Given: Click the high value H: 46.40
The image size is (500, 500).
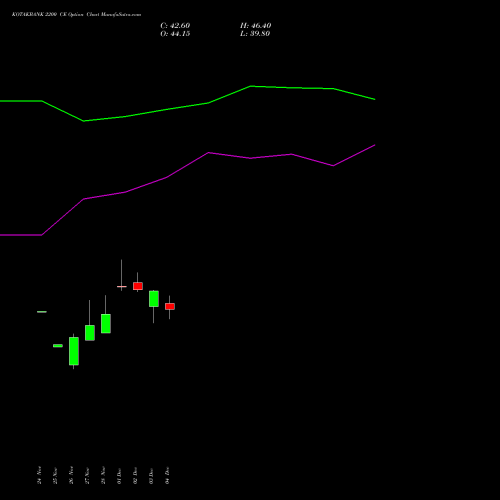Looking at the screenshot, I should [x=256, y=26].
